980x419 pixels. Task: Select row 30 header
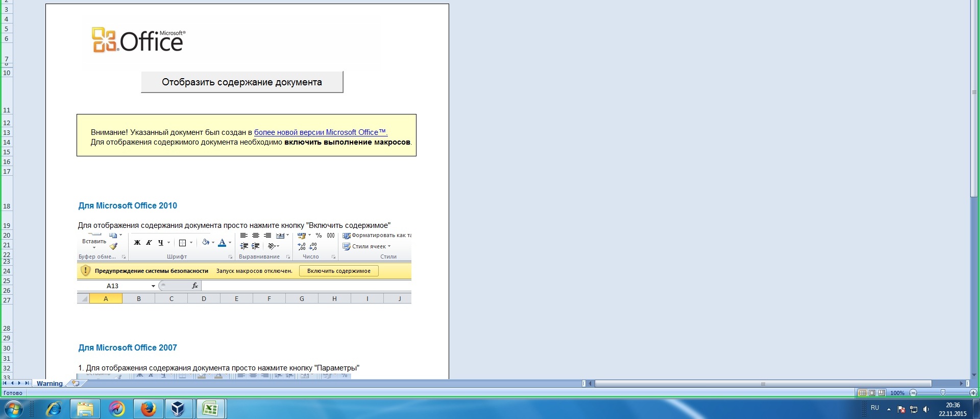(7, 348)
